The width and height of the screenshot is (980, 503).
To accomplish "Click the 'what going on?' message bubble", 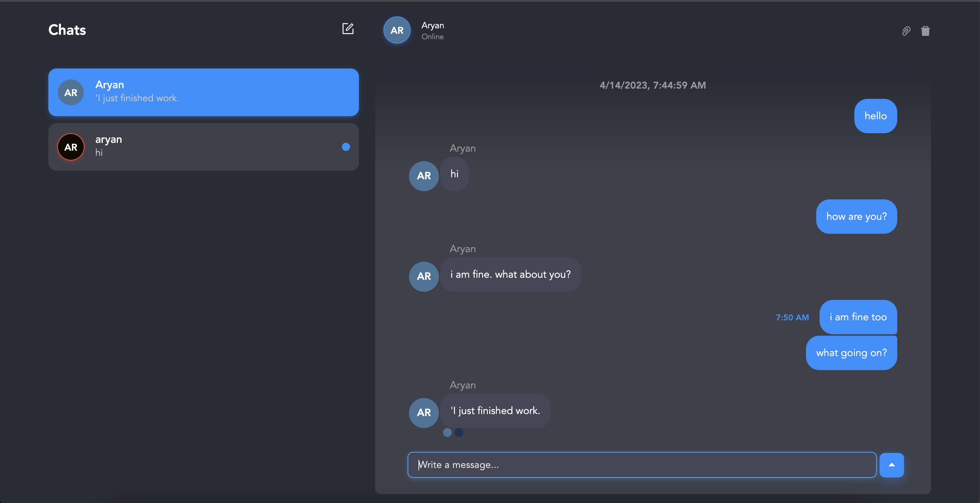I will click(x=851, y=353).
